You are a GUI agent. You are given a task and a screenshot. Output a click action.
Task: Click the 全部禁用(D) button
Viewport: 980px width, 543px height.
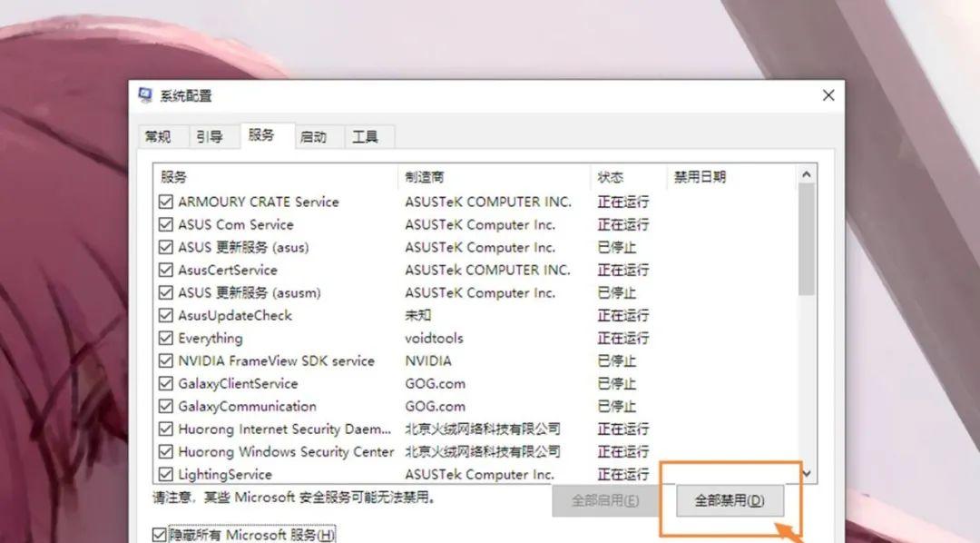(730, 500)
